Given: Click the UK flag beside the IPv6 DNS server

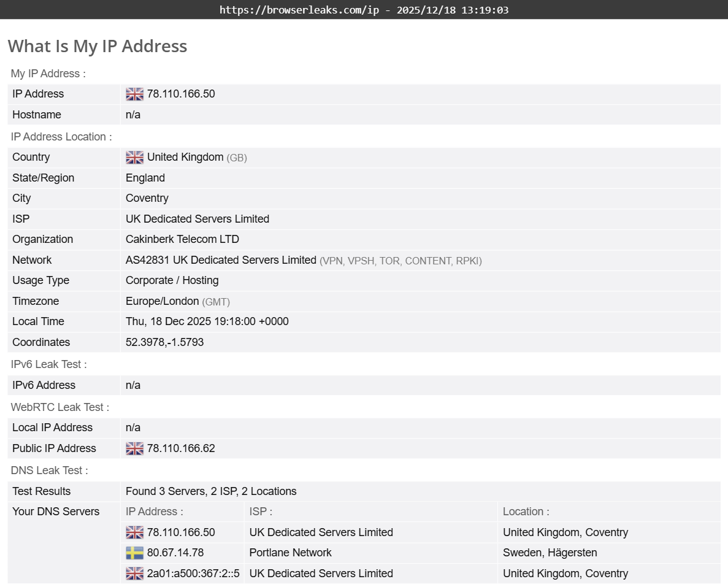Looking at the screenshot, I should [134, 573].
